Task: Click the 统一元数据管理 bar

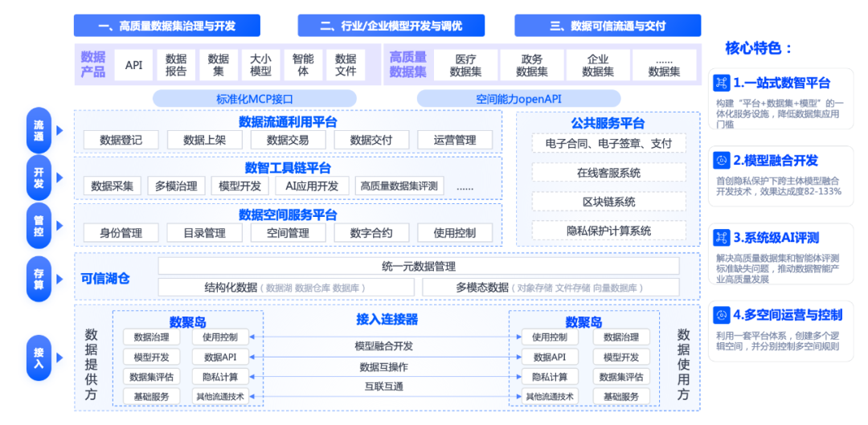Action: [x=418, y=266]
